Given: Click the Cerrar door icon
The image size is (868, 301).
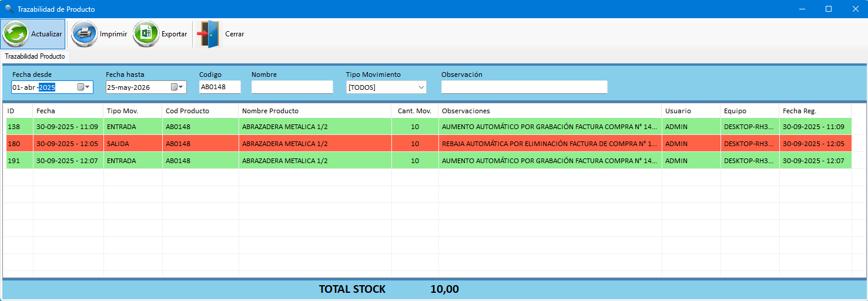Looking at the screenshot, I should click(208, 34).
